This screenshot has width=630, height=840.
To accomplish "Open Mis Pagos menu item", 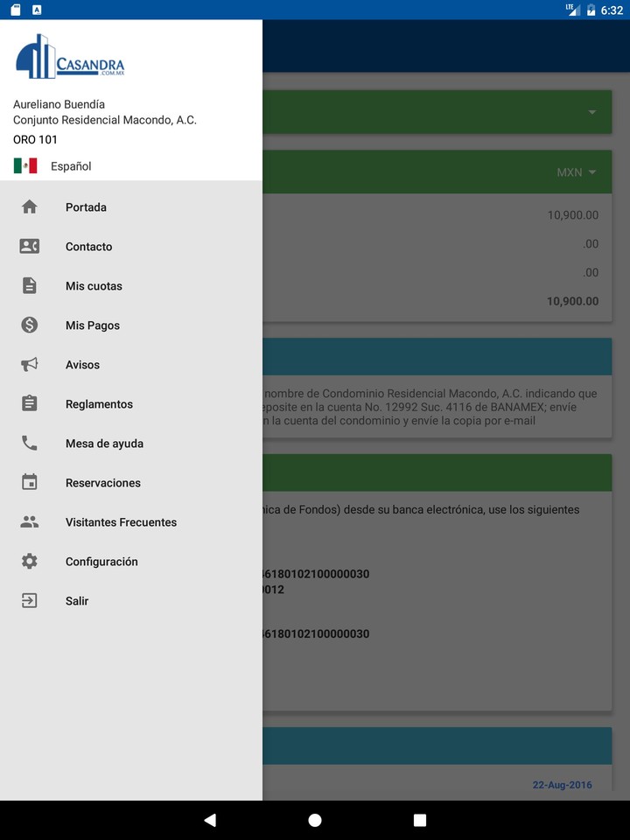I will click(93, 325).
